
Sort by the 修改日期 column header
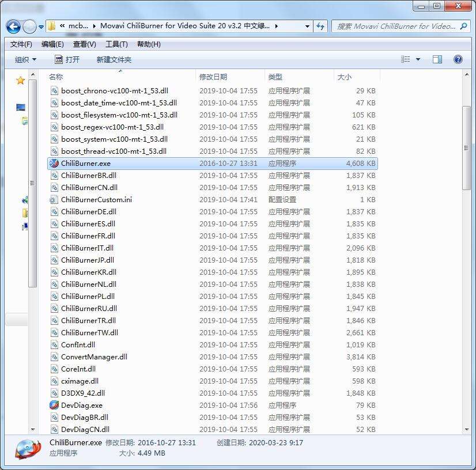[213, 77]
